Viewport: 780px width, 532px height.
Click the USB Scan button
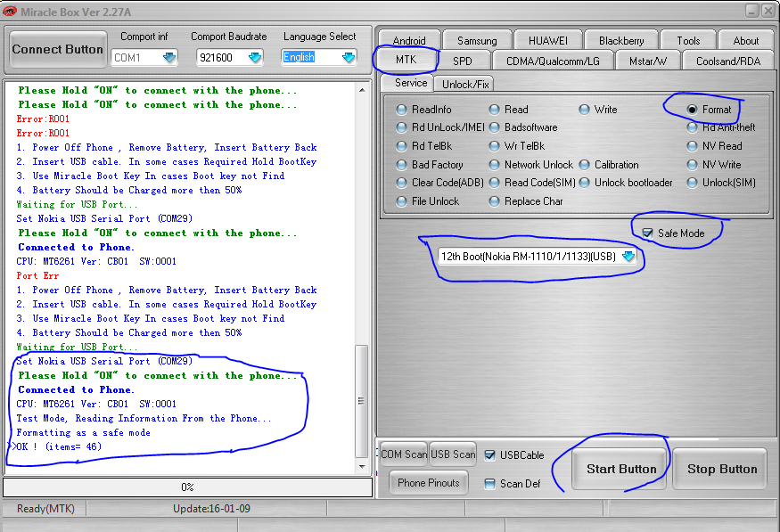[x=453, y=454]
